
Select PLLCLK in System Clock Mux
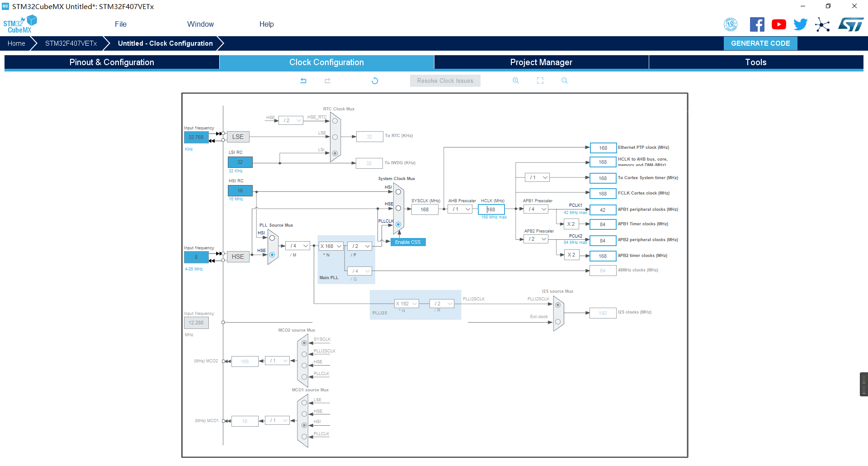pyautogui.click(x=398, y=224)
